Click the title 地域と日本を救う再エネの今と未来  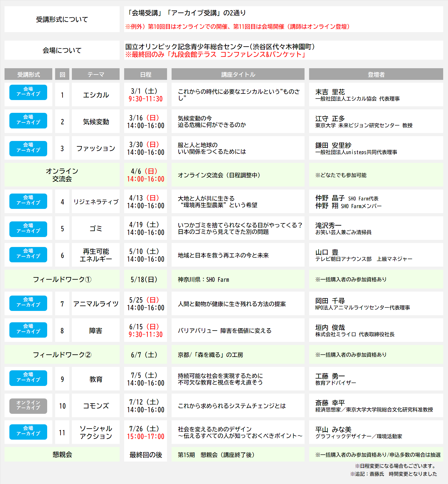click(x=223, y=255)
